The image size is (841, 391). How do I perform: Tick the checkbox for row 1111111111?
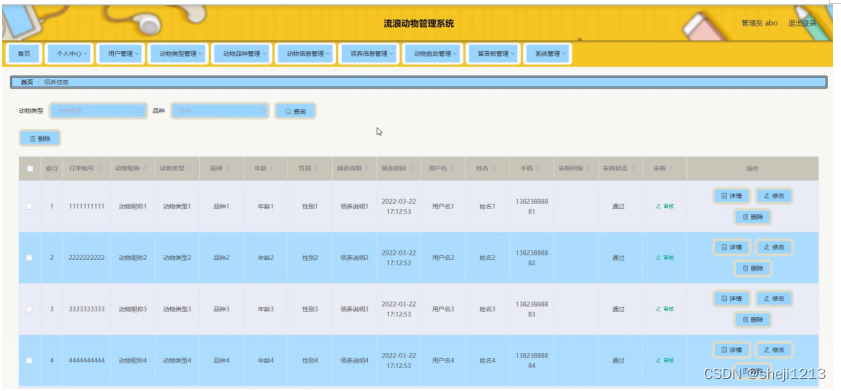[x=29, y=206]
